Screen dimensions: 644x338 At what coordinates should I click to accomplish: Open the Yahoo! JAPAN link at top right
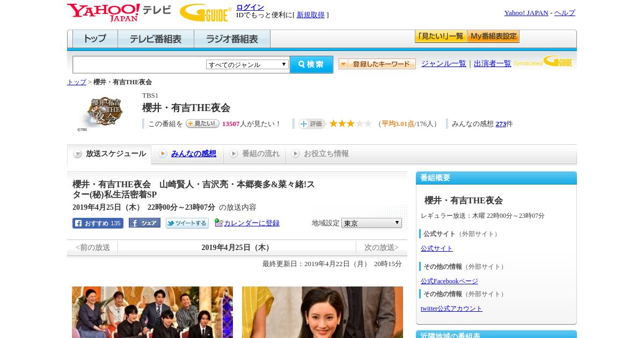pos(526,13)
